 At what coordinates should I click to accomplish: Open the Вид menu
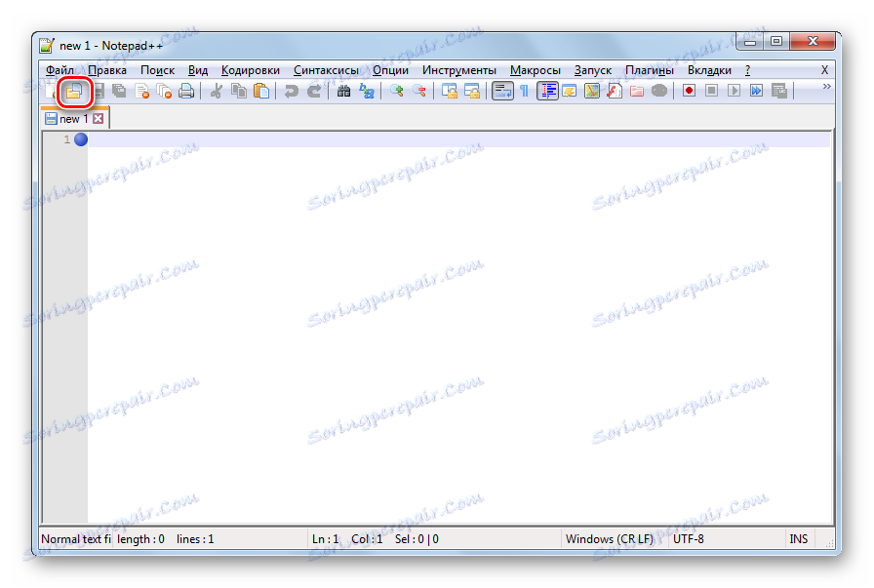coord(198,70)
